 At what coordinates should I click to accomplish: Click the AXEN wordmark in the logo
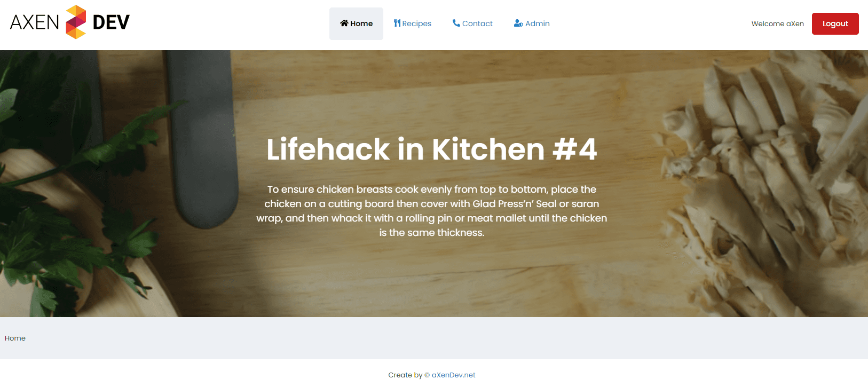click(35, 22)
